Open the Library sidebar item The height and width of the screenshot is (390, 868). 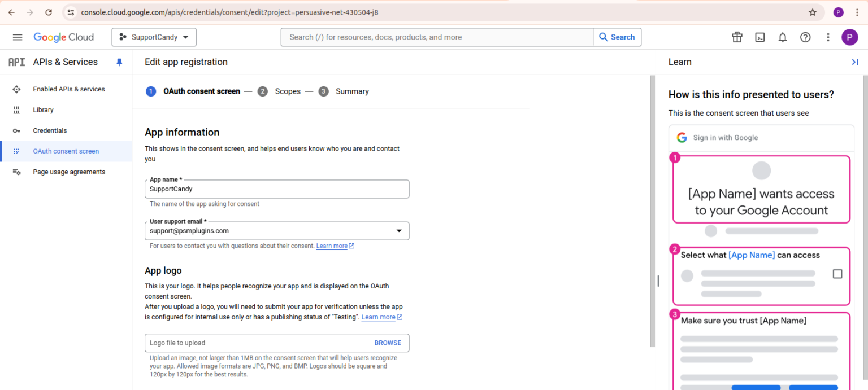tap(43, 109)
